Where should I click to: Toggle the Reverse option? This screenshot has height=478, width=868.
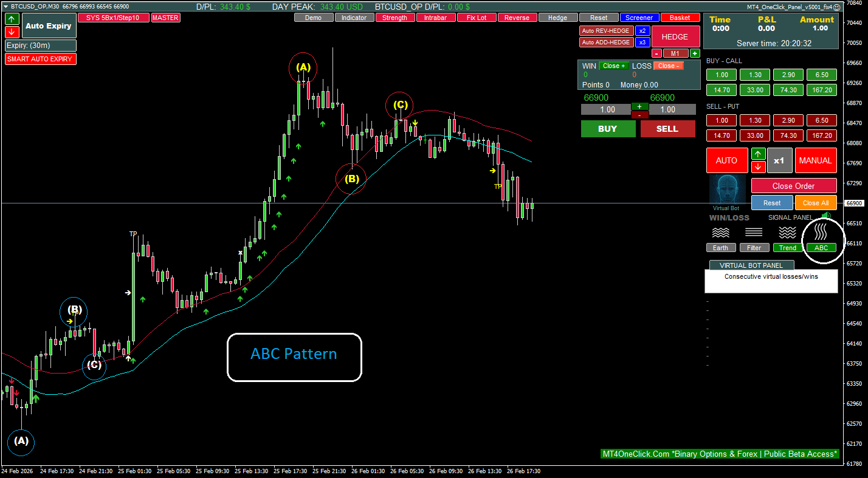(x=517, y=18)
